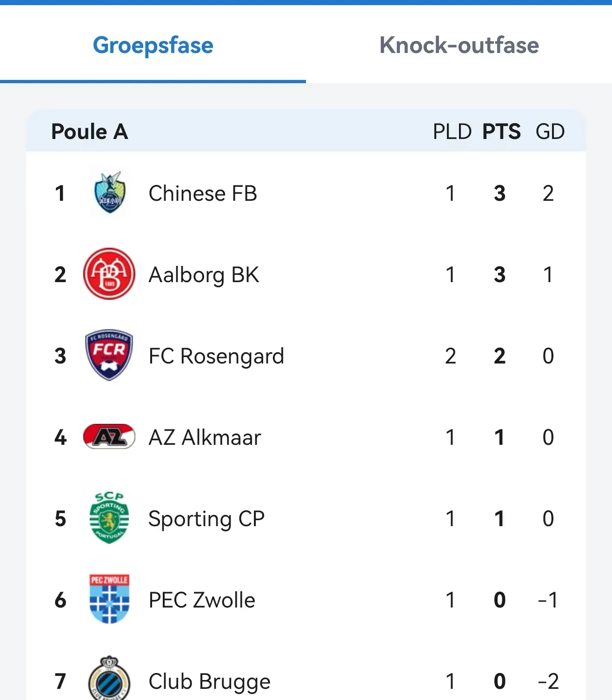Open the Chinese FB team name
612x700 pixels.
pyautogui.click(x=203, y=193)
